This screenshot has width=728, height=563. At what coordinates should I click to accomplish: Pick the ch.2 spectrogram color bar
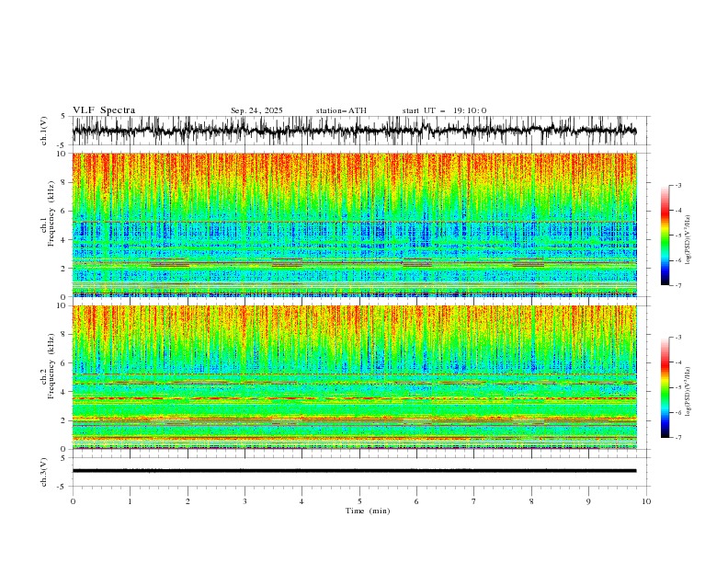[665, 387]
